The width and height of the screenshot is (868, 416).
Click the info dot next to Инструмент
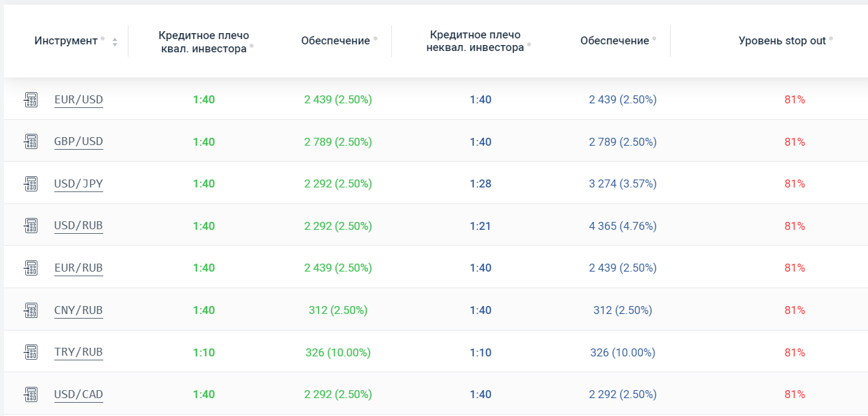103,38
